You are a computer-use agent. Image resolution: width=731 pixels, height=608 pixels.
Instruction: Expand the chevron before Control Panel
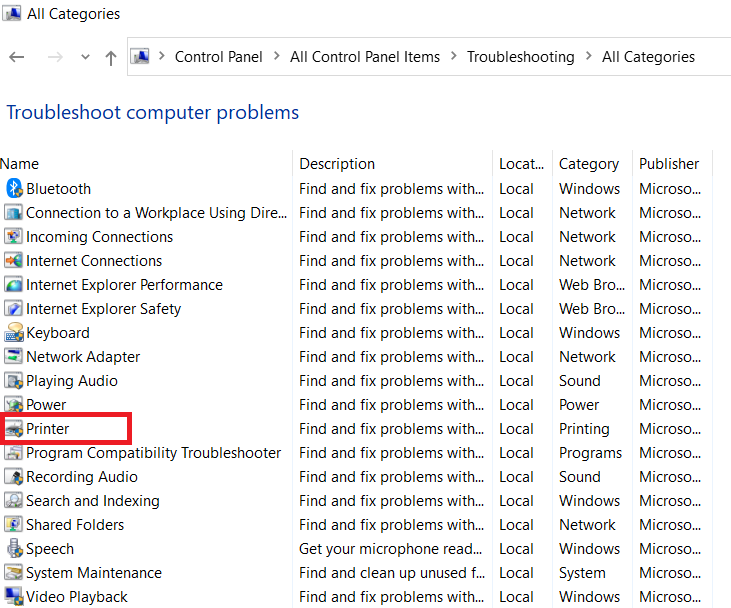click(x=162, y=56)
